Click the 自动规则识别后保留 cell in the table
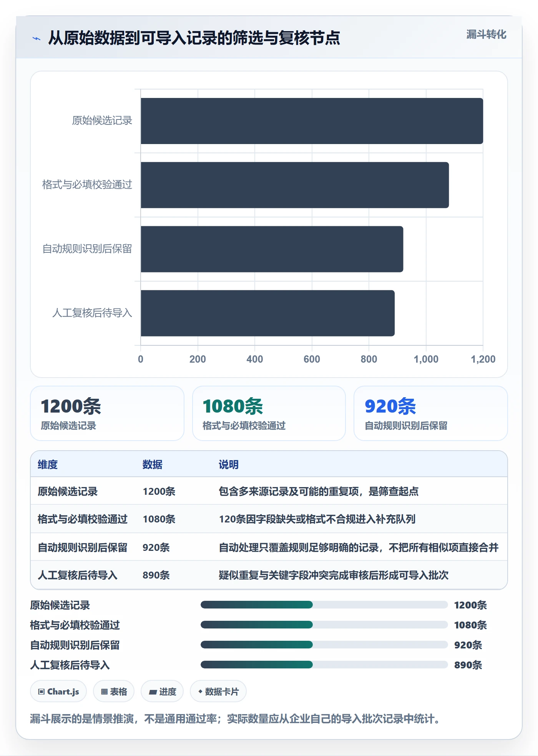Screen dimensions: 538x756 coord(83,547)
